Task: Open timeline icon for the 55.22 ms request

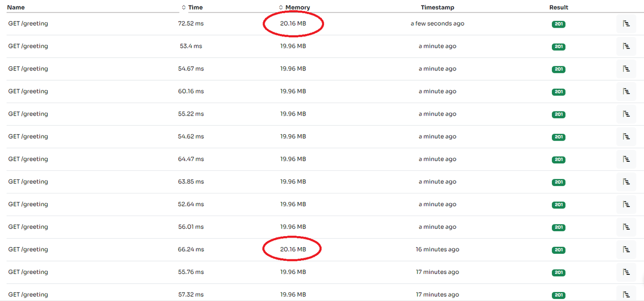Action: 626,114
